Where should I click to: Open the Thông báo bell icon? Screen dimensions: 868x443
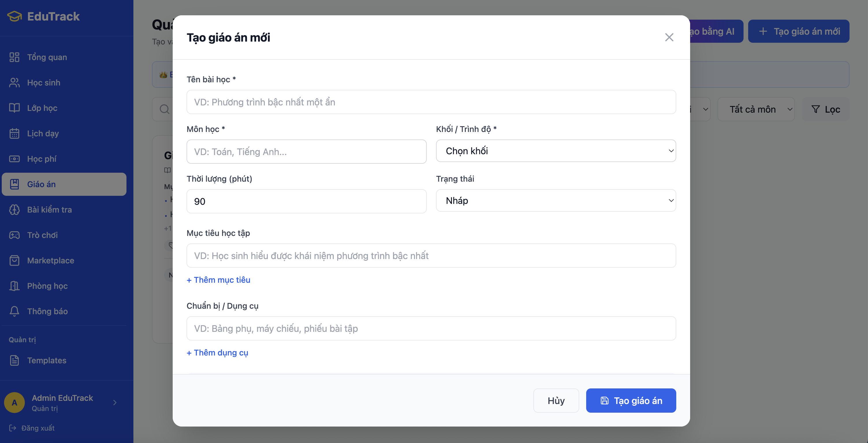pyautogui.click(x=14, y=311)
